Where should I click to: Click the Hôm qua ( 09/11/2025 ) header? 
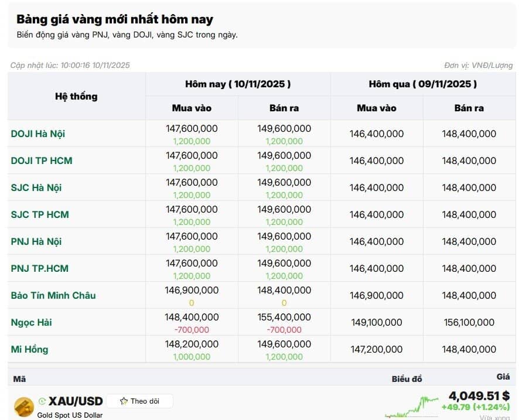[x=423, y=84]
